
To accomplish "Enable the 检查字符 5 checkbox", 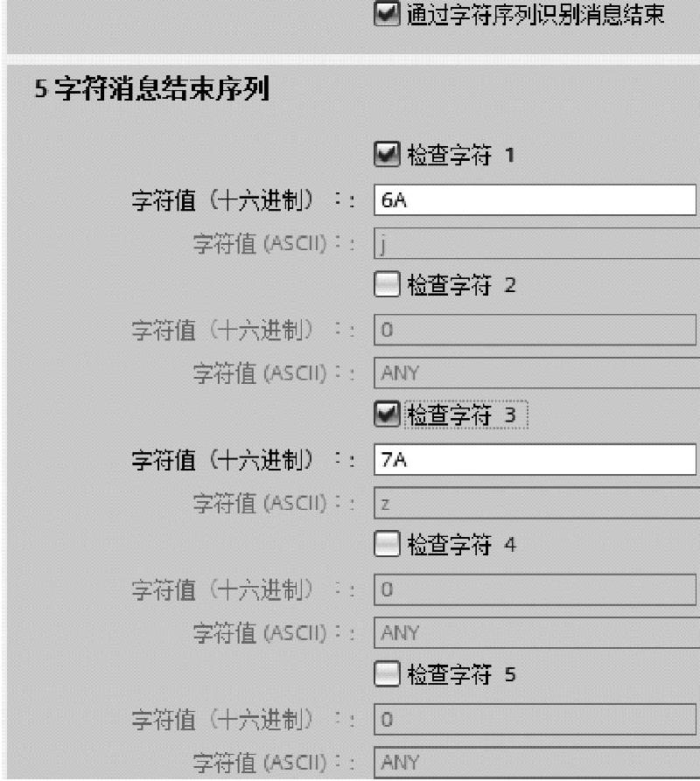I will (x=386, y=674).
